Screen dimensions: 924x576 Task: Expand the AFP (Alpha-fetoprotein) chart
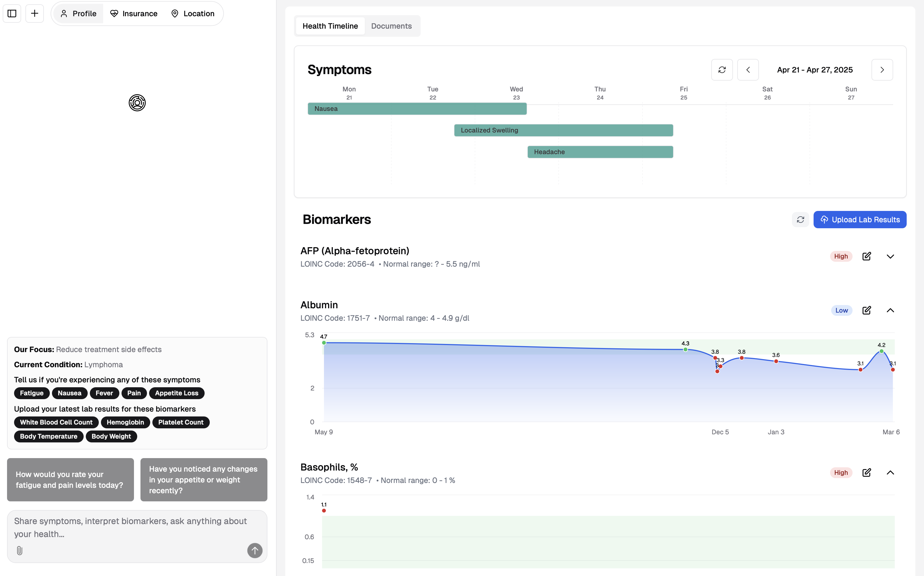(x=890, y=256)
